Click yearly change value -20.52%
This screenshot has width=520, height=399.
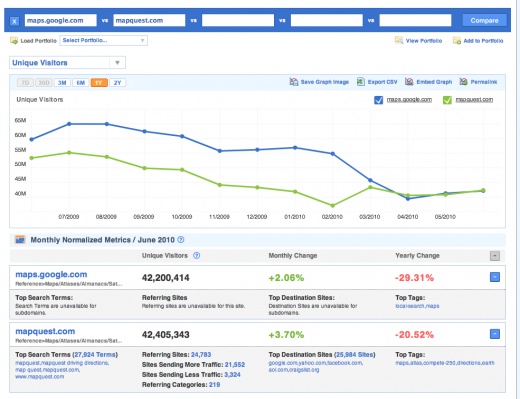click(414, 335)
